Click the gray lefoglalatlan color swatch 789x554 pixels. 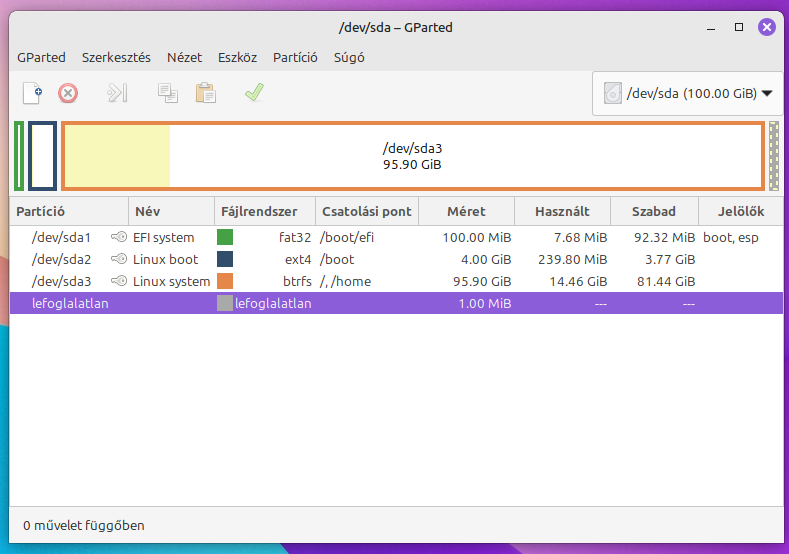(225, 303)
